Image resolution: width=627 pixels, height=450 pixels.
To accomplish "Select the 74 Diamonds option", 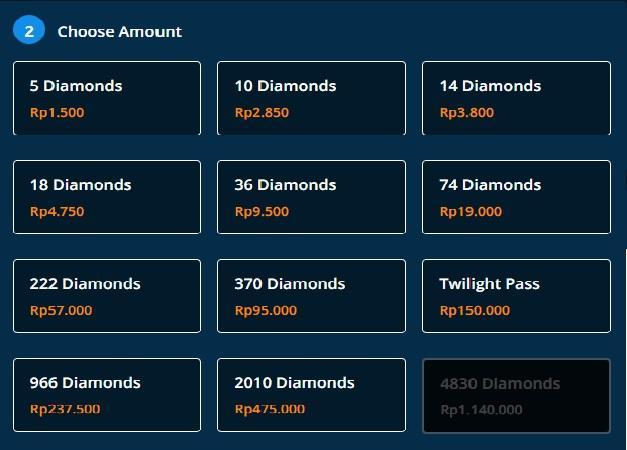I will 516,197.
